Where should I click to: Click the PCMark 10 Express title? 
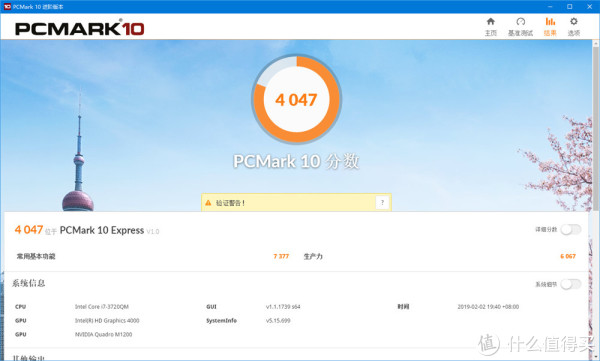click(102, 230)
